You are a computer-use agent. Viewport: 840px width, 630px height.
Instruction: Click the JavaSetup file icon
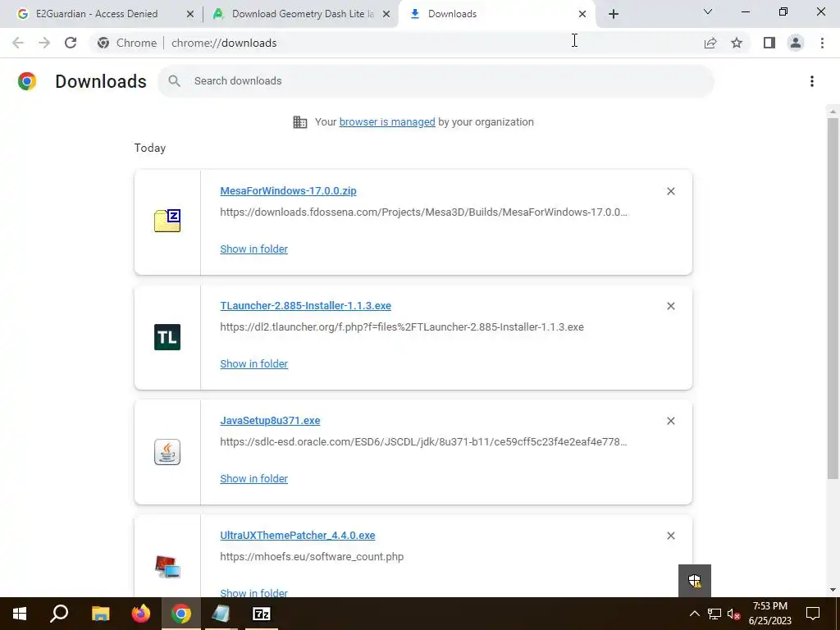coord(167,452)
